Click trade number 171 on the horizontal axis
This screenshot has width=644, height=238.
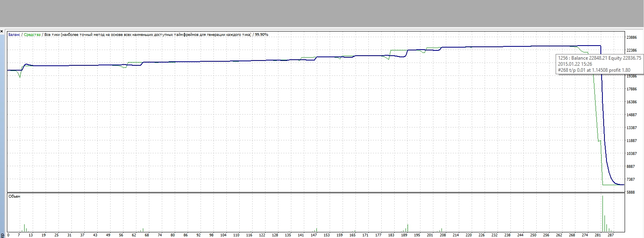click(x=365, y=235)
